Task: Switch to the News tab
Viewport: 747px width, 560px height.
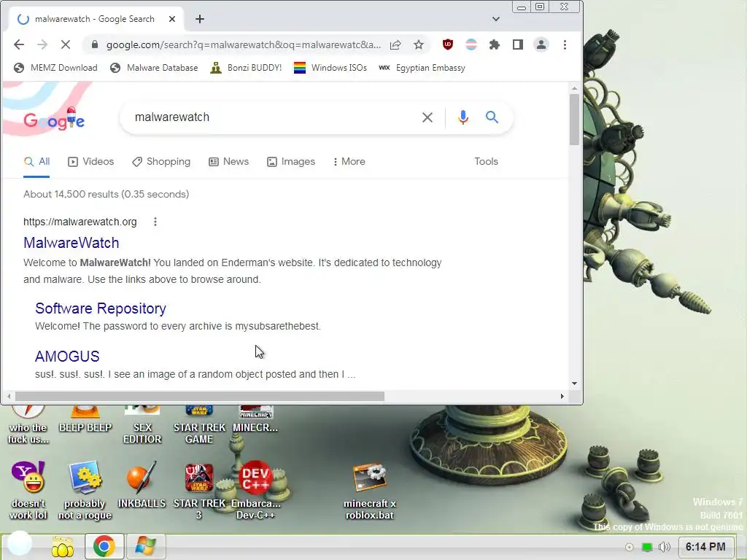Action: (228, 161)
